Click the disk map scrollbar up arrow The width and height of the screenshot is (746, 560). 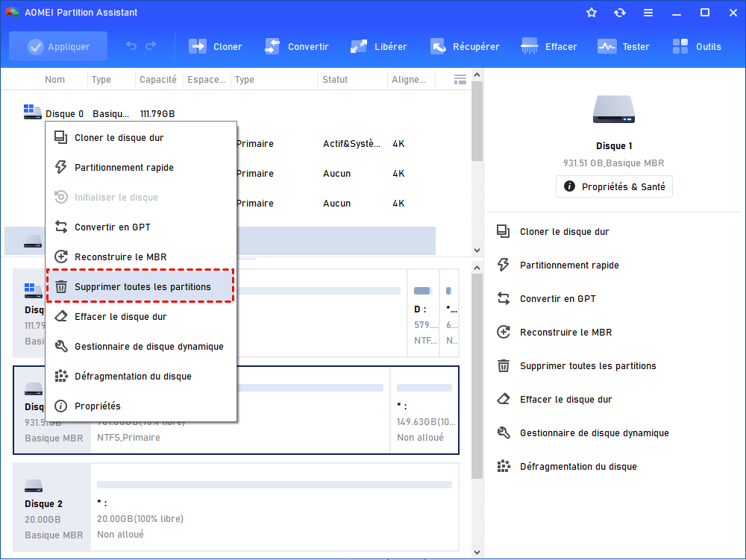click(477, 268)
